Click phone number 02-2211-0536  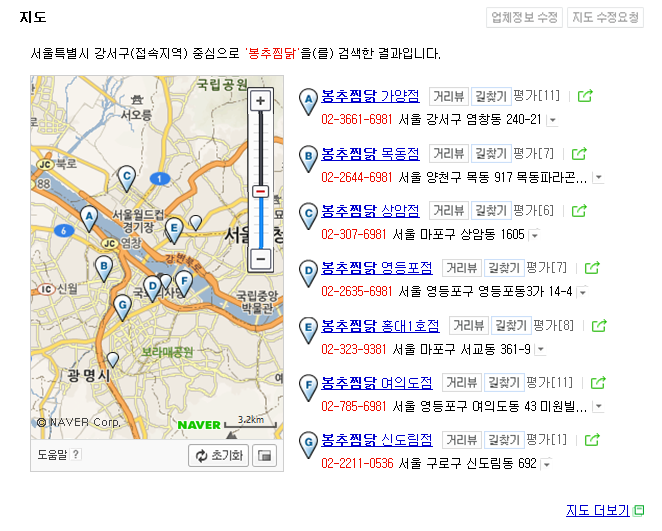[357, 463]
